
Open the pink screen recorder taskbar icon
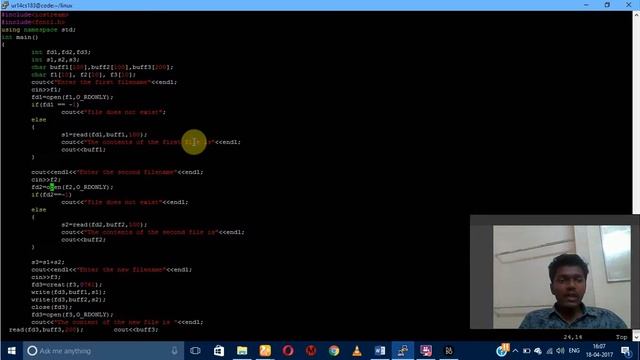click(426, 351)
